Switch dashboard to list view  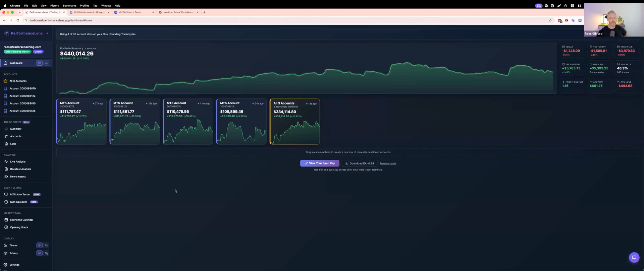coord(46,63)
